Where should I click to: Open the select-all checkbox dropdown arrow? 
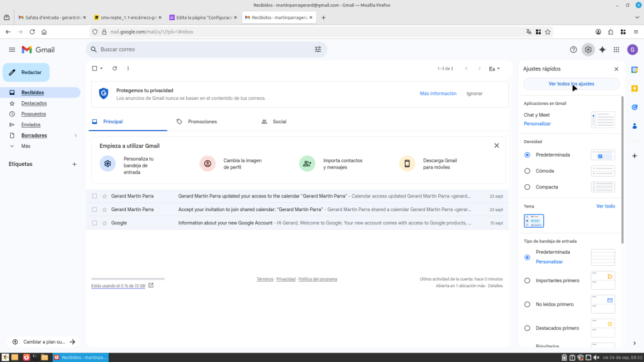pos(101,69)
